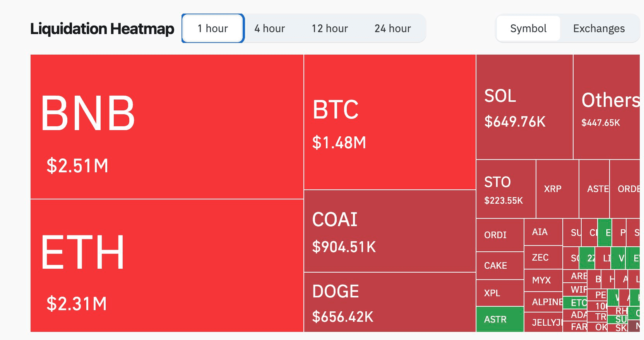Screen dimensions: 644x340
Task: Open the STO $223.55K tile
Action: point(506,189)
